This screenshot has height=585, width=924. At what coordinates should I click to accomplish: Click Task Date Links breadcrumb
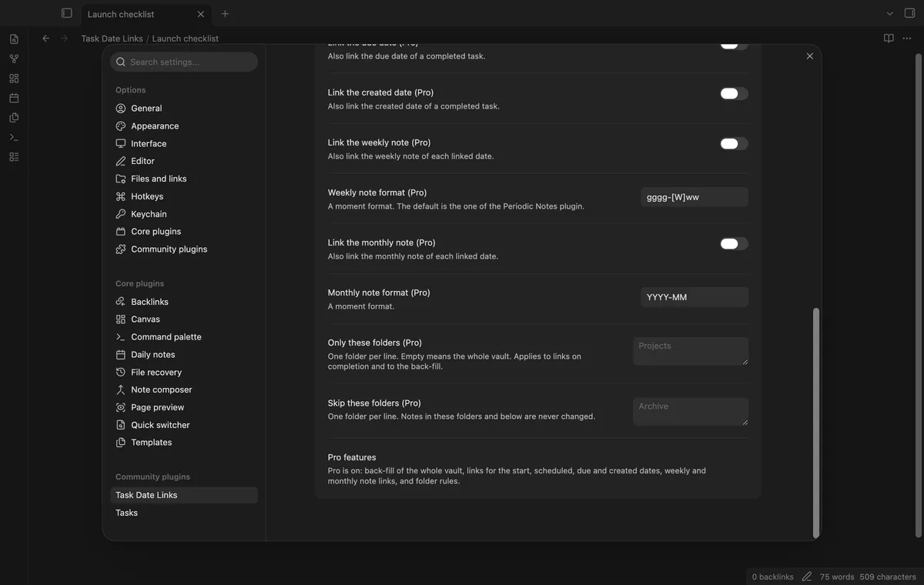point(112,38)
